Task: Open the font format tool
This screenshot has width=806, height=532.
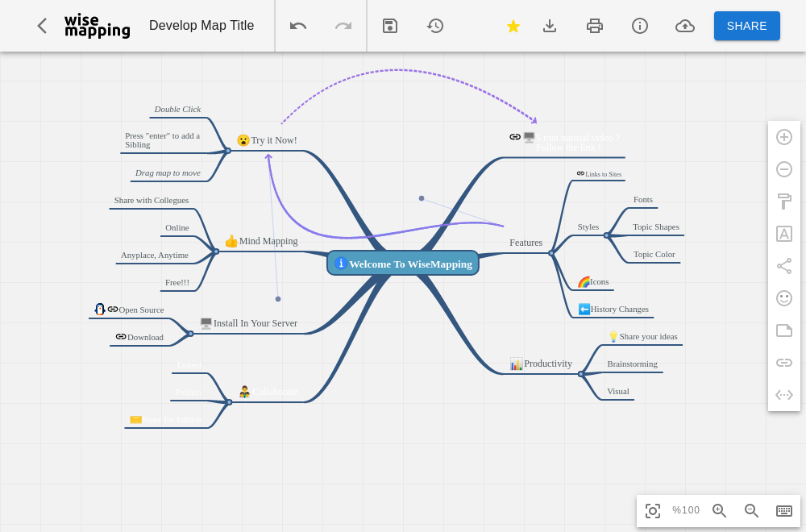Action: click(784, 234)
